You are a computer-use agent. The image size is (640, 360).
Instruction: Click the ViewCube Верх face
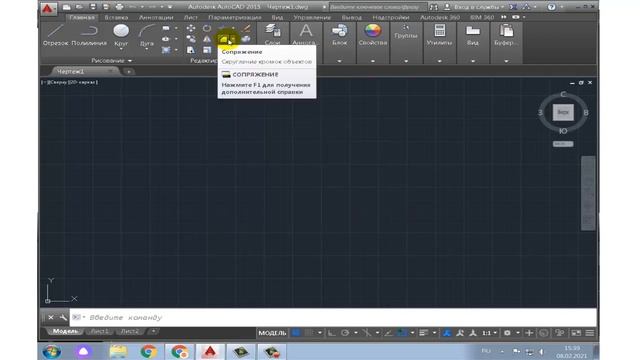tap(563, 112)
